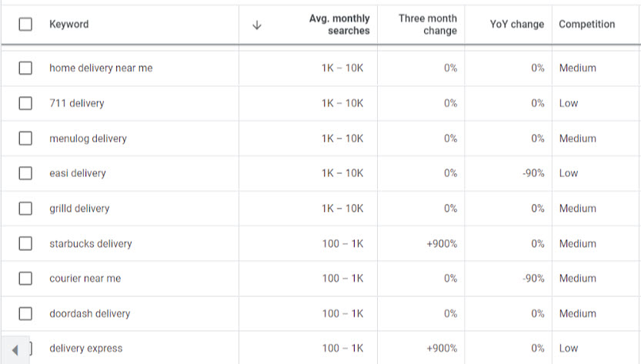The width and height of the screenshot is (641, 364).
Task: Click the Three month change header
Action: (428, 25)
